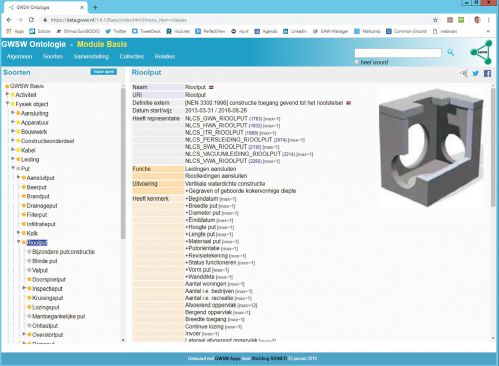Collapse the Rioolput tree node
The width and height of the screenshot is (499, 366).
tap(19, 242)
